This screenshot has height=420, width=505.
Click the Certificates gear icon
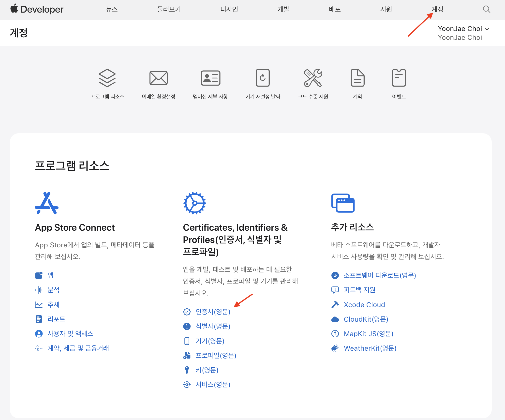[194, 203]
